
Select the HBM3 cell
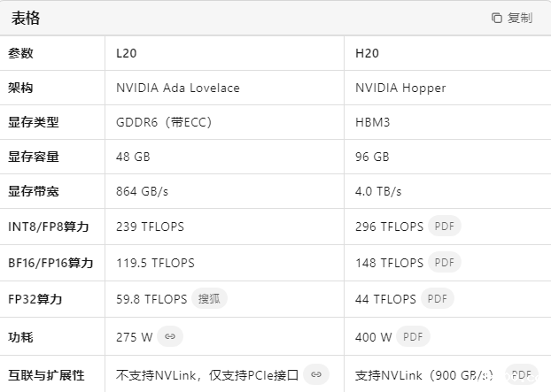(372, 122)
